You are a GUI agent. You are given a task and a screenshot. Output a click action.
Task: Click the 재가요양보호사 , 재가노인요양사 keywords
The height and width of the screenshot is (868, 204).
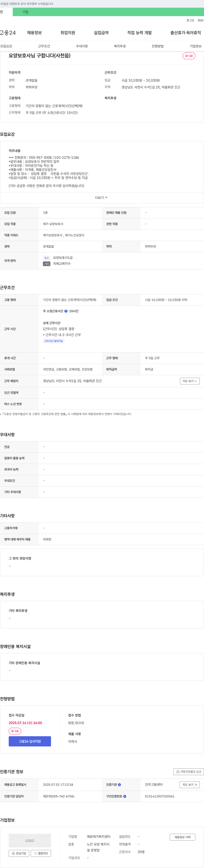[x=64, y=235]
